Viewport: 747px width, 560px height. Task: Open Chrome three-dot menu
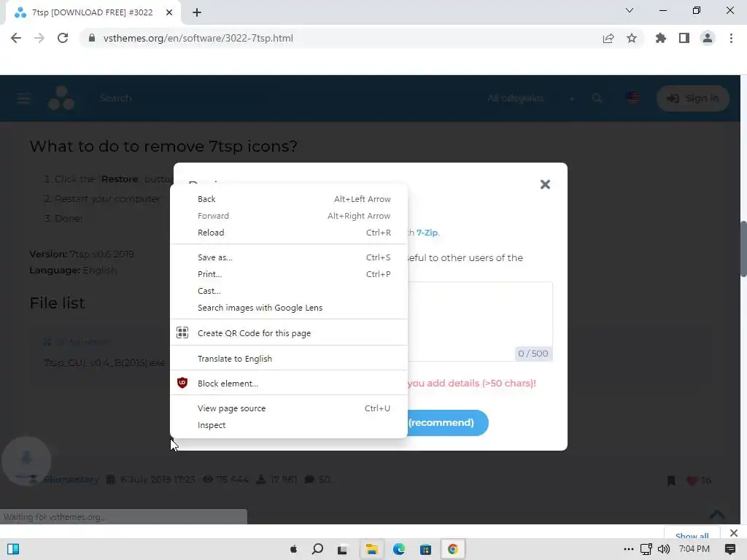(x=731, y=38)
